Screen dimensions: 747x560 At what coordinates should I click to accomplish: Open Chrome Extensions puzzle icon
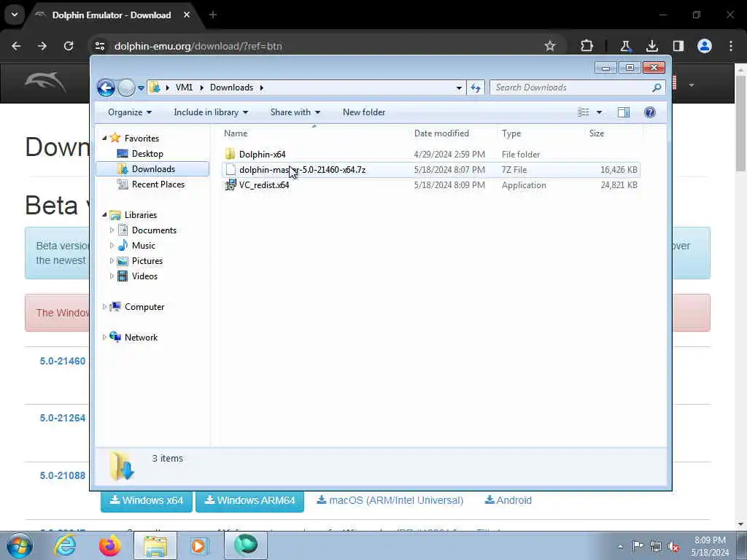point(587,46)
